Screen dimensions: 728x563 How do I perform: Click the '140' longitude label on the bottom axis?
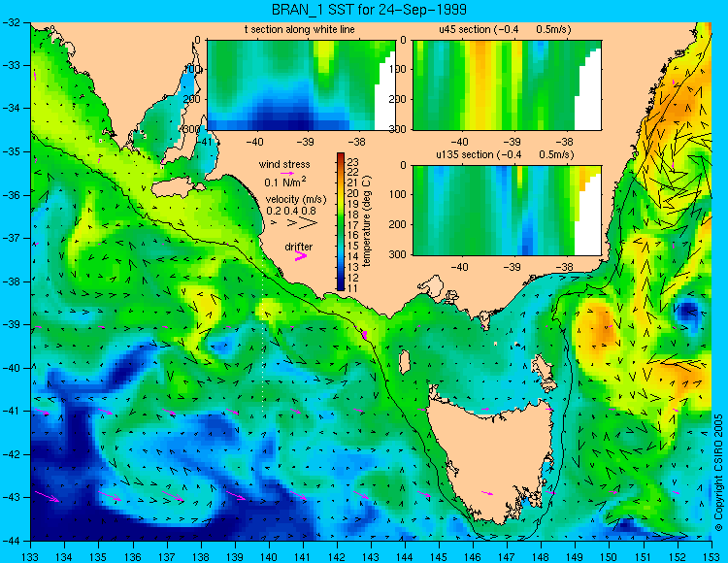268,556
